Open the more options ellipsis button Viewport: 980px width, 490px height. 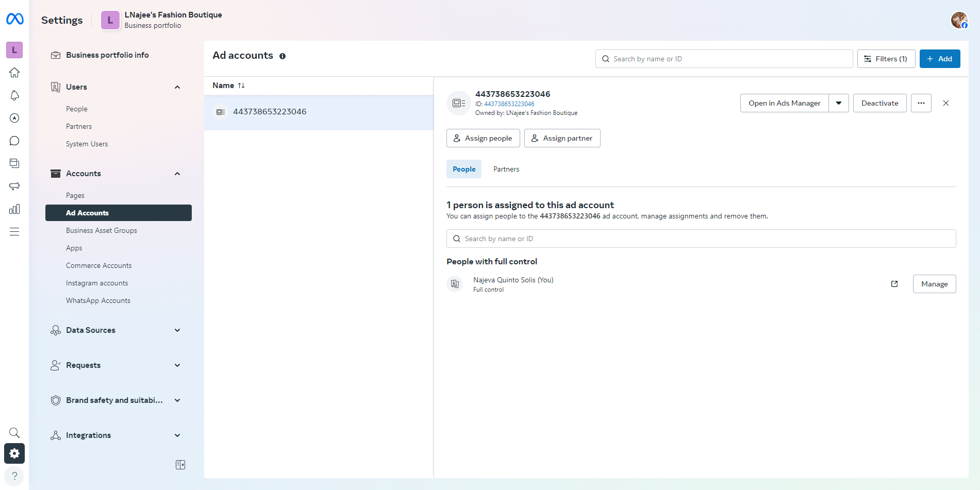(921, 103)
